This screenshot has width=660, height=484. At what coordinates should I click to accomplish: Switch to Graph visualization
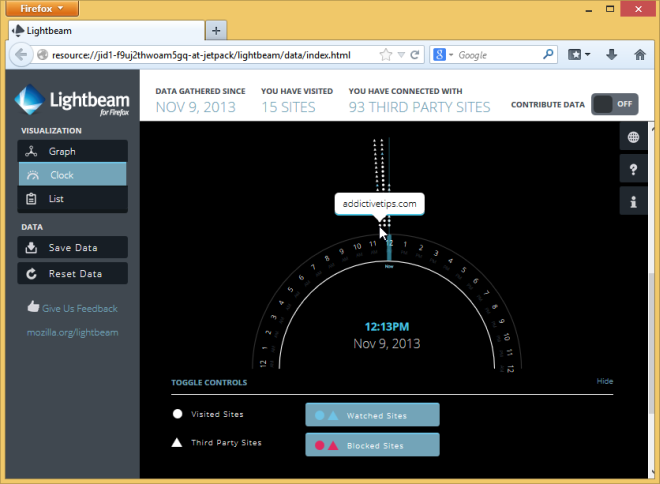coord(72,151)
